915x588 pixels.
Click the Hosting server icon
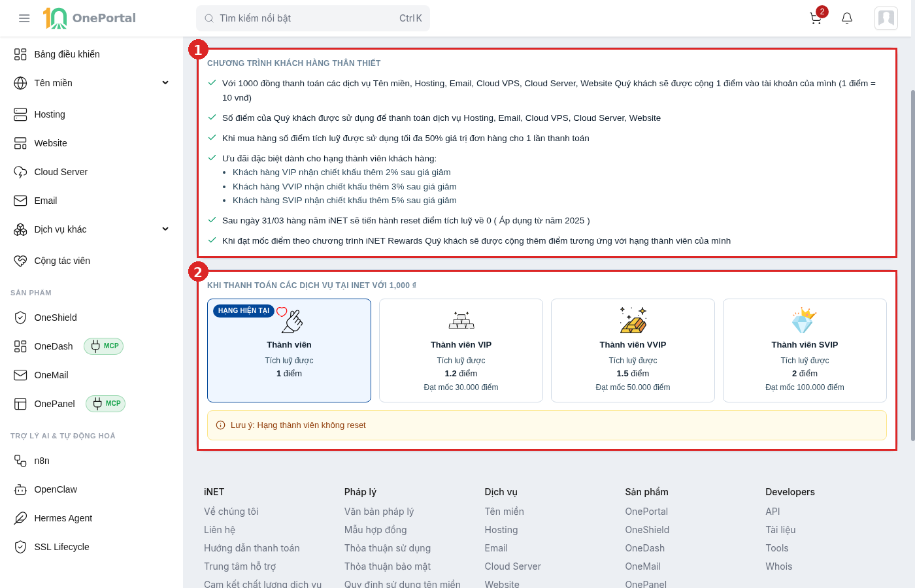pos(20,114)
